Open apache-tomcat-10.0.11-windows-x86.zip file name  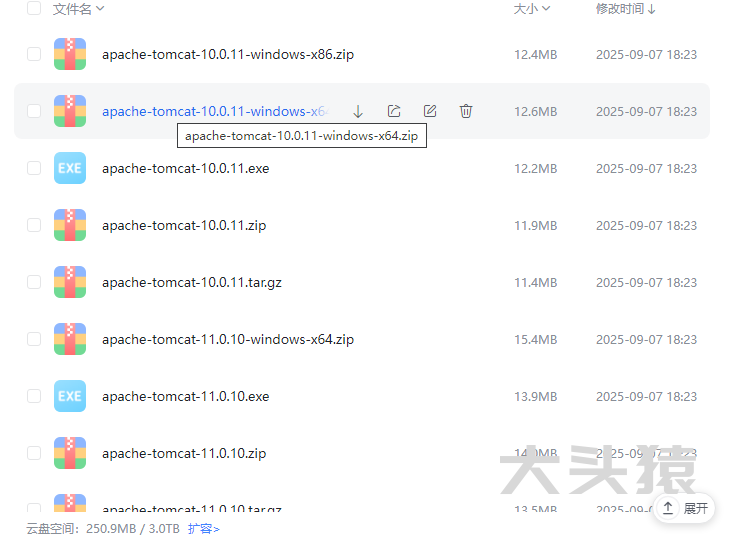tap(227, 54)
